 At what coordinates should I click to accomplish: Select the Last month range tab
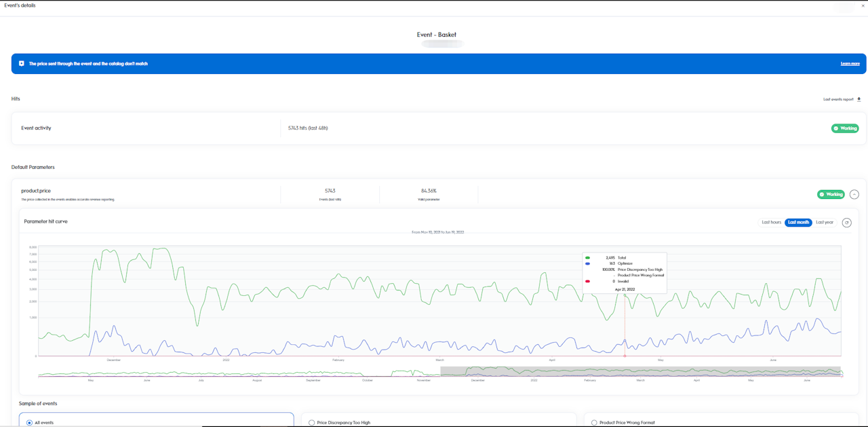pos(798,223)
